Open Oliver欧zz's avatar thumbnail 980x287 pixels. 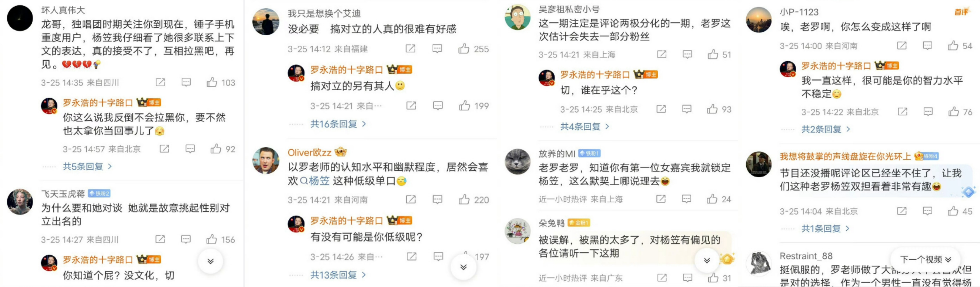click(266, 161)
